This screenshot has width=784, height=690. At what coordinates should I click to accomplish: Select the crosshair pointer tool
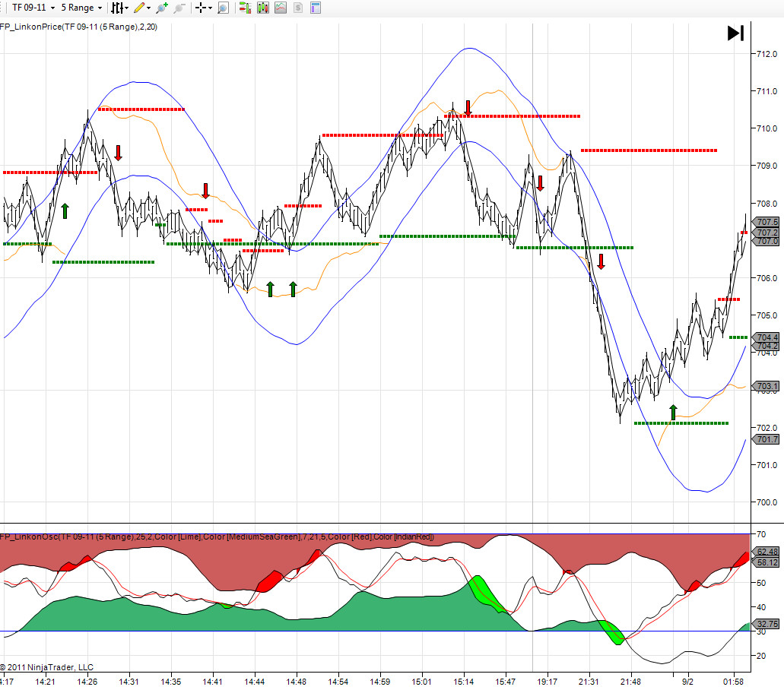[201, 8]
